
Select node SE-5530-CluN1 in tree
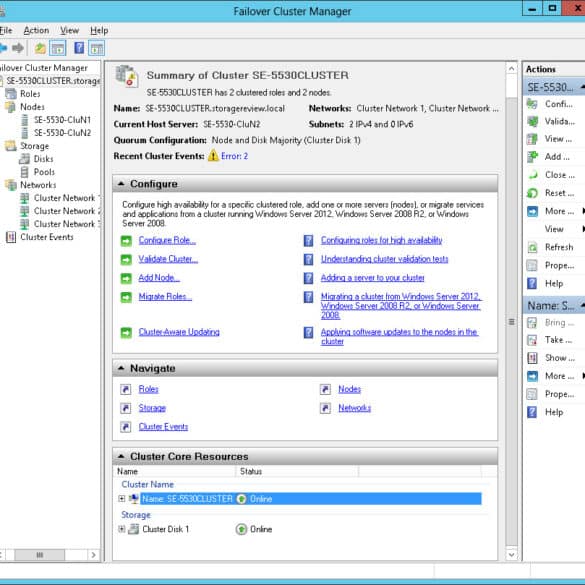click(x=62, y=120)
